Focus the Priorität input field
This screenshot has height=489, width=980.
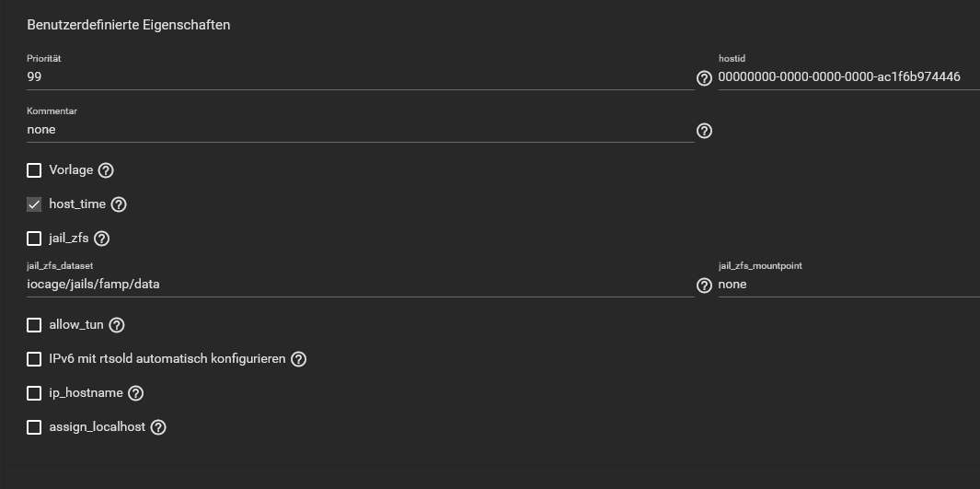click(360, 77)
